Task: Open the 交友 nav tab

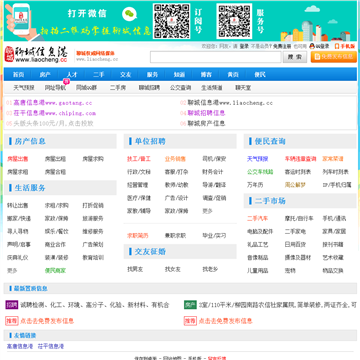Action: [126, 75]
